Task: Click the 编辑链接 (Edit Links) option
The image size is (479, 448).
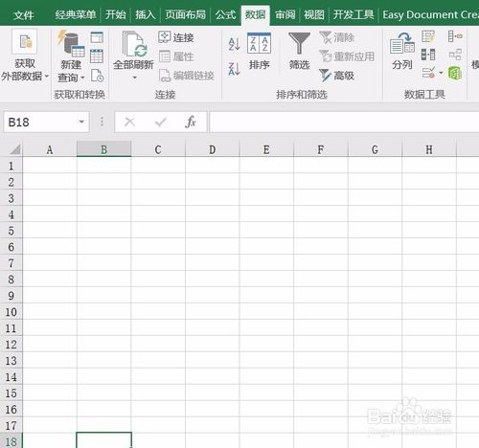Action: 187,76
